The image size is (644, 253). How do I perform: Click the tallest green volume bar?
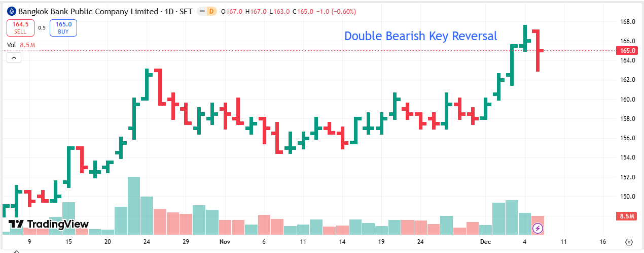coord(134,205)
